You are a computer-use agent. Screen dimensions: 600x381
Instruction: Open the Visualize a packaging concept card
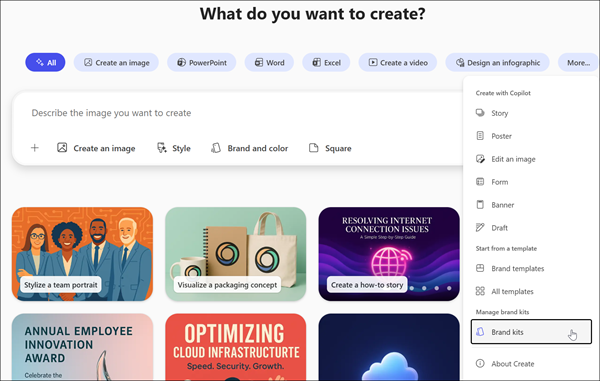coord(236,254)
